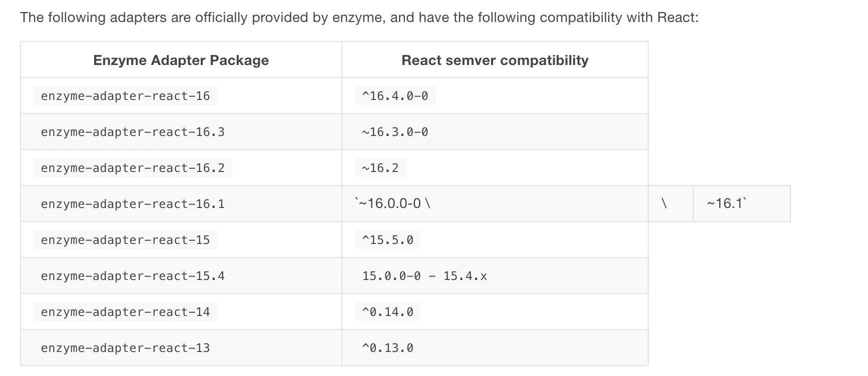Click the enzyme-adapter-react-13 package name
The height and width of the screenshot is (376, 868).
tap(125, 348)
